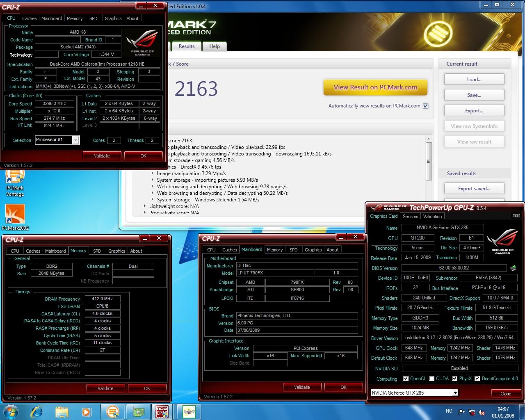525x420 pixels.
Task: Open Caches tab in the top CPU-Z window
Action: click(30, 18)
